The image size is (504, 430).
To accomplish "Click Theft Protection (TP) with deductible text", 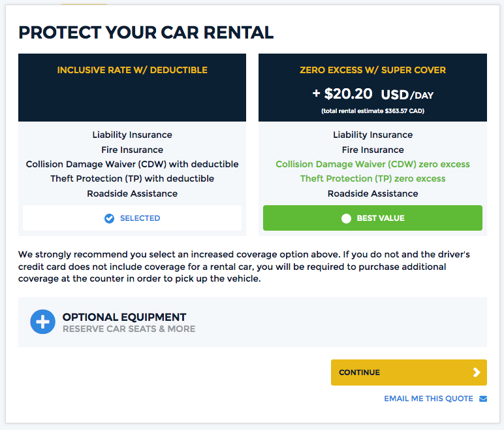I will [132, 178].
